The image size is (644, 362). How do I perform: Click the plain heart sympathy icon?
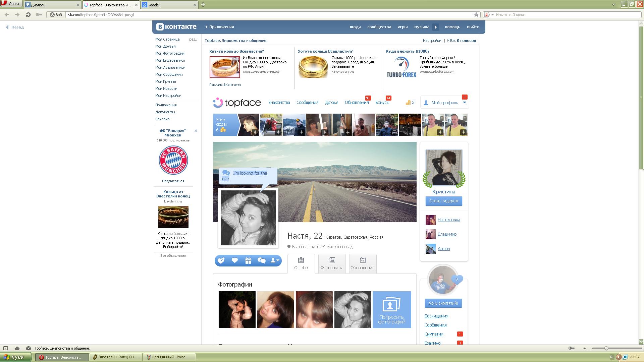(x=235, y=260)
